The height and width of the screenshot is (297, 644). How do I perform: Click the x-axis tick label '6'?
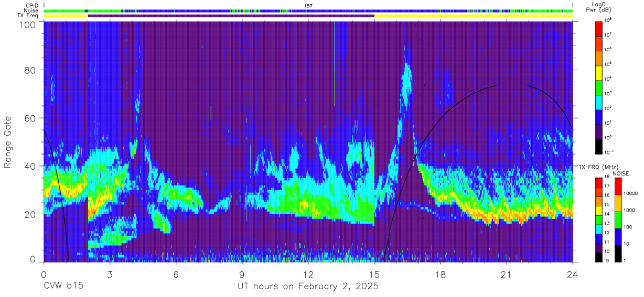pyautogui.click(x=176, y=274)
